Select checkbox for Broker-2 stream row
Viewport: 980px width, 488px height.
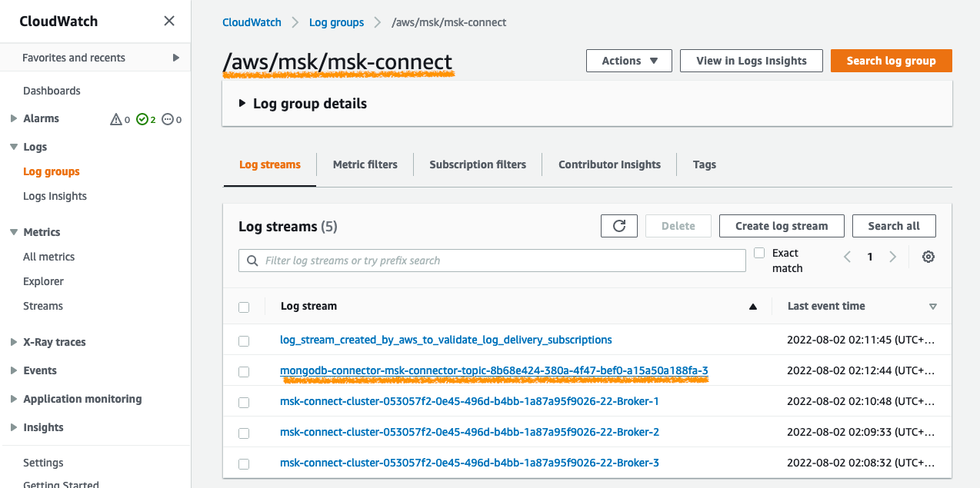[244, 433]
